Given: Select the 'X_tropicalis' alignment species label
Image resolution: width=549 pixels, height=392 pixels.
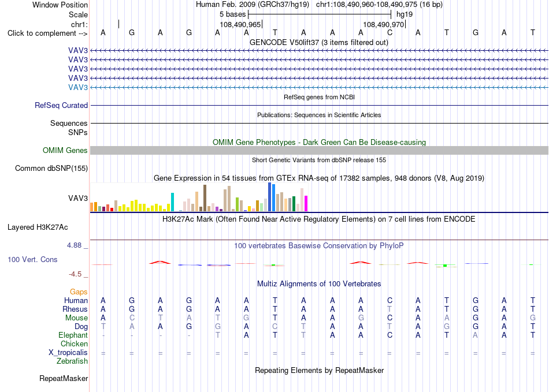Looking at the screenshot, I should 68,353.
